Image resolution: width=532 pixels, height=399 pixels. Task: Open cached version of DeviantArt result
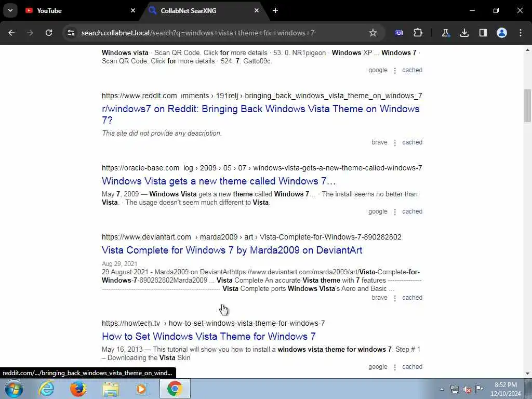(x=412, y=298)
